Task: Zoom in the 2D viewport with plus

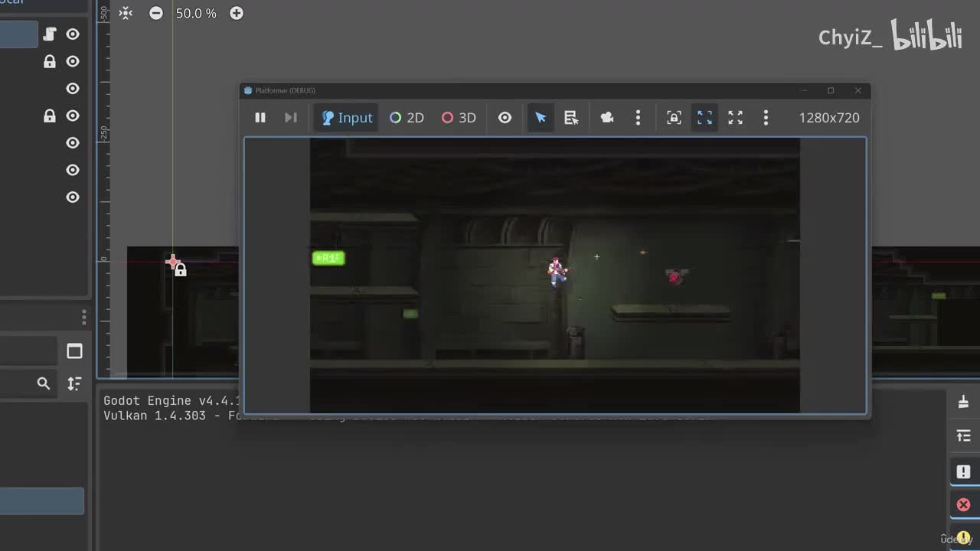Action: pyautogui.click(x=237, y=13)
